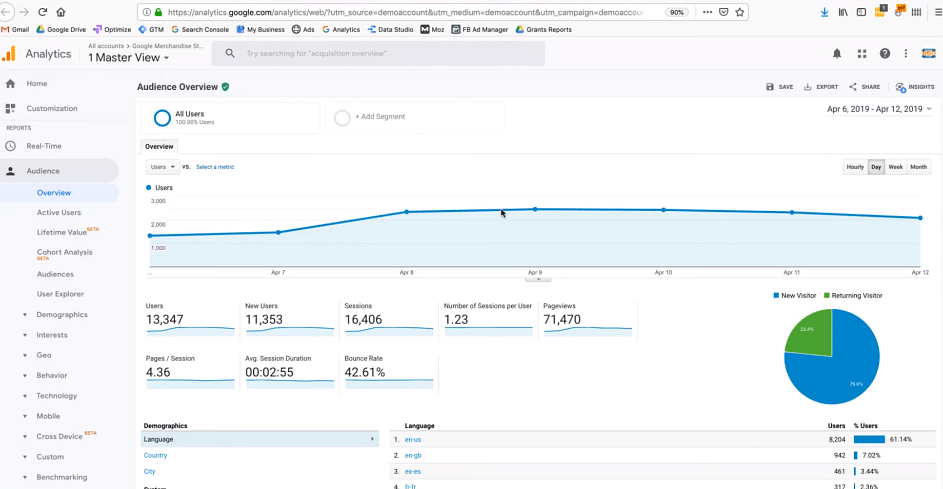Viewport: 943px width, 489px height.
Task: Open Real-Time reports
Action: point(44,146)
